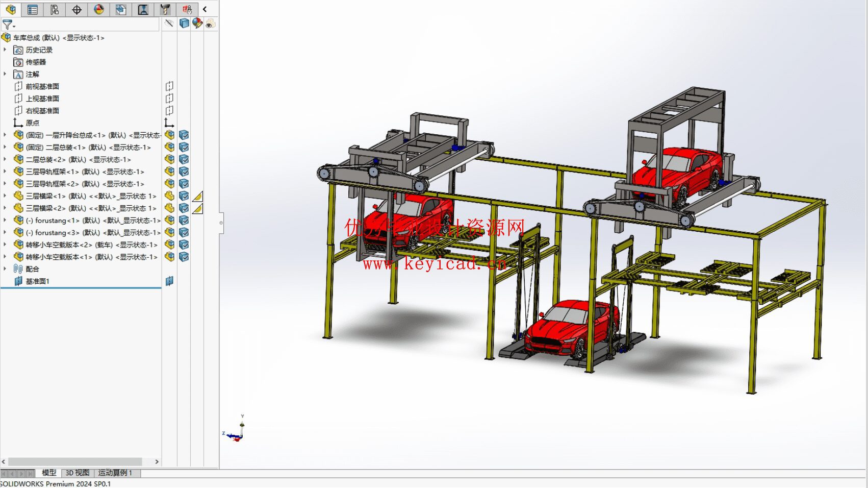Expand the forustang<1> component
The image size is (868, 488).
click(5, 220)
